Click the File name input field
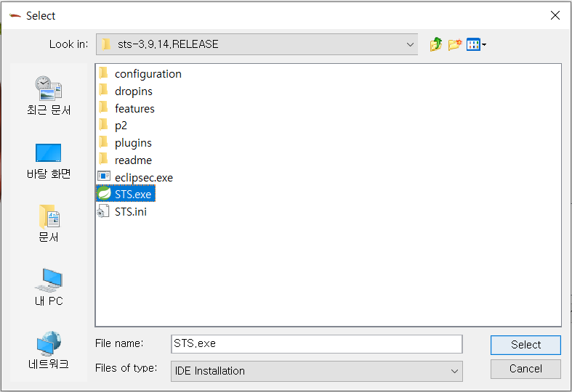This screenshot has width=572, height=392. coord(317,344)
